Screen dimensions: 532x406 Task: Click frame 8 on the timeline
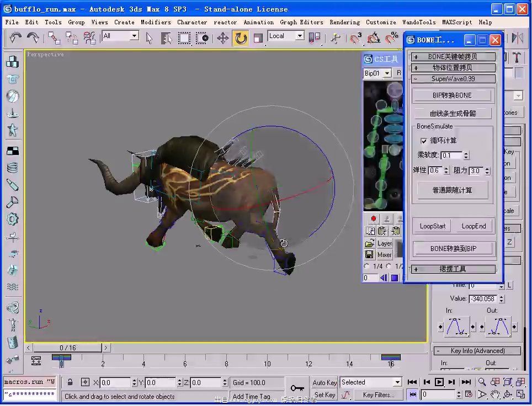click(x=226, y=364)
